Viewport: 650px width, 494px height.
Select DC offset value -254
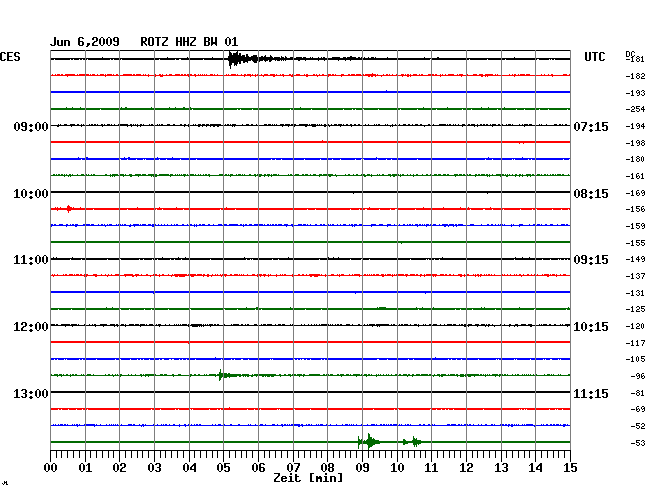[x=635, y=109]
